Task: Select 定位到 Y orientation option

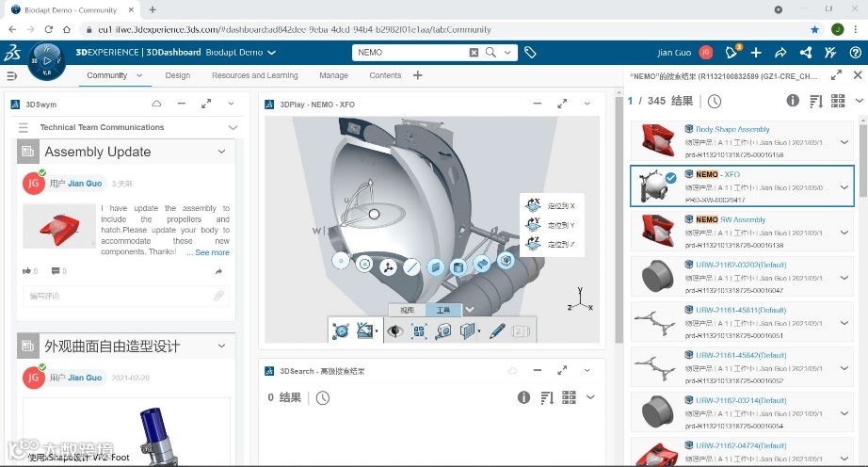Action: point(550,225)
